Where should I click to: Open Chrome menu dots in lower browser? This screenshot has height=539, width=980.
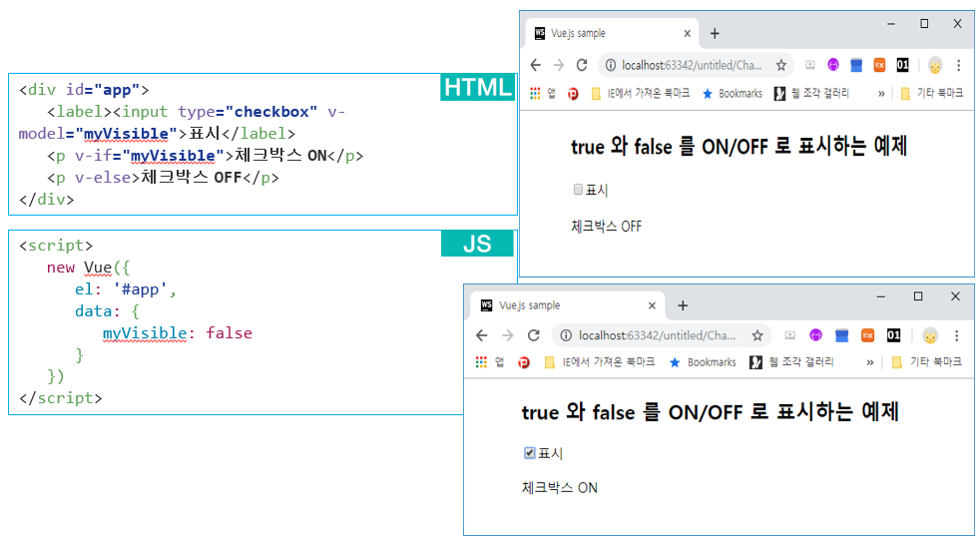956,335
